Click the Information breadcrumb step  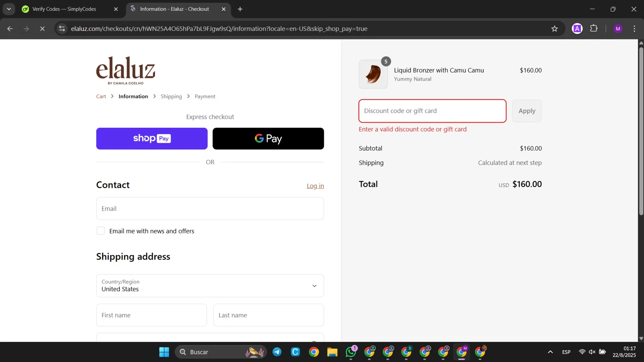pyautogui.click(x=133, y=97)
